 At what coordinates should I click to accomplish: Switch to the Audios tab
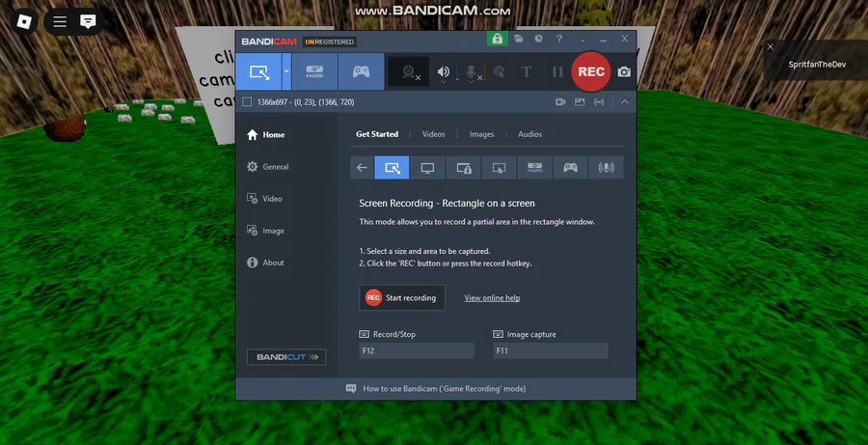pos(529,134)
